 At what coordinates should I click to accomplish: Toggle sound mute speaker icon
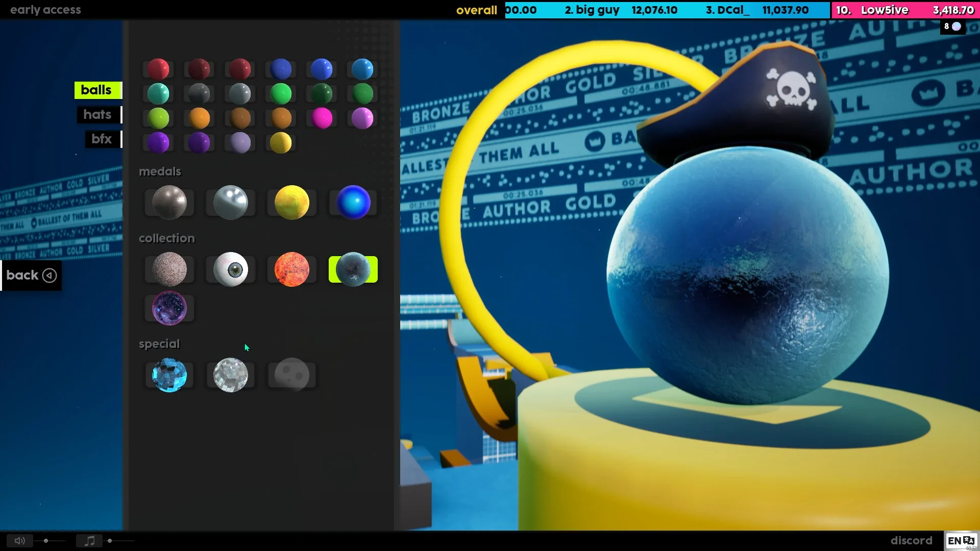[20, 541]
